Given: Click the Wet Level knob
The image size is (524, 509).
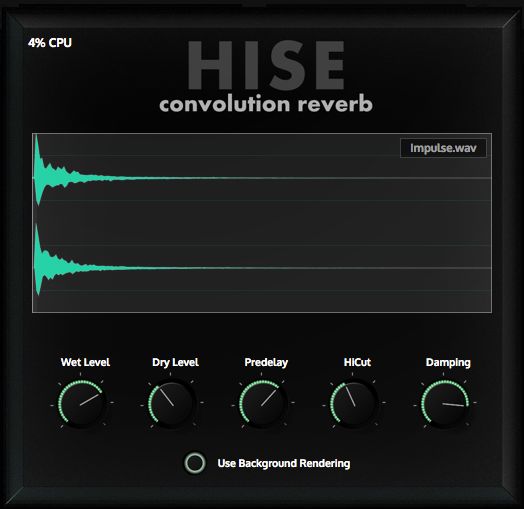Looking at the screenshot, I should (81, 404).
